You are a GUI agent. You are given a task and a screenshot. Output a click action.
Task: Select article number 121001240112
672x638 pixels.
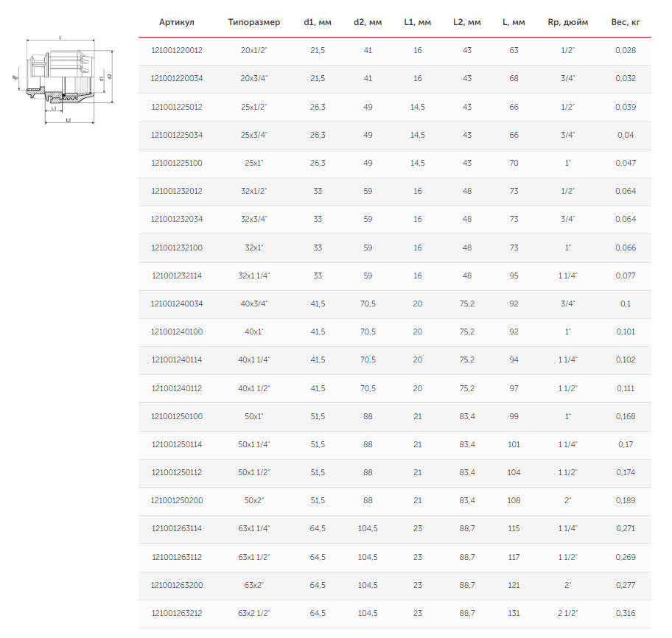(177, 388)
